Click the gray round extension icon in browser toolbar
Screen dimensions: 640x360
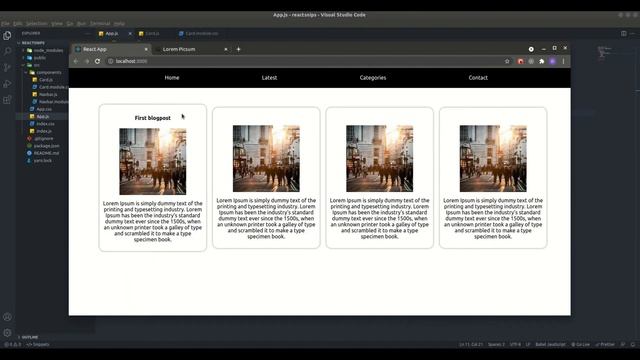tap(531, 61)
